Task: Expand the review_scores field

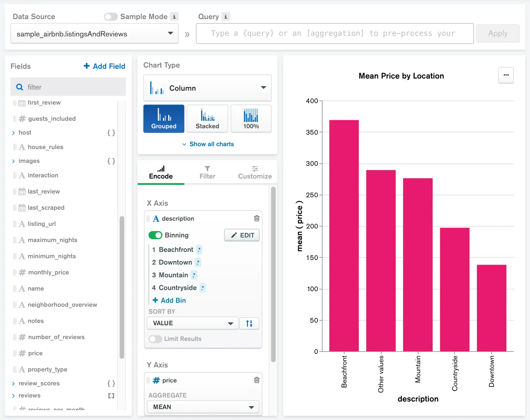Action: tap(13, 383)
